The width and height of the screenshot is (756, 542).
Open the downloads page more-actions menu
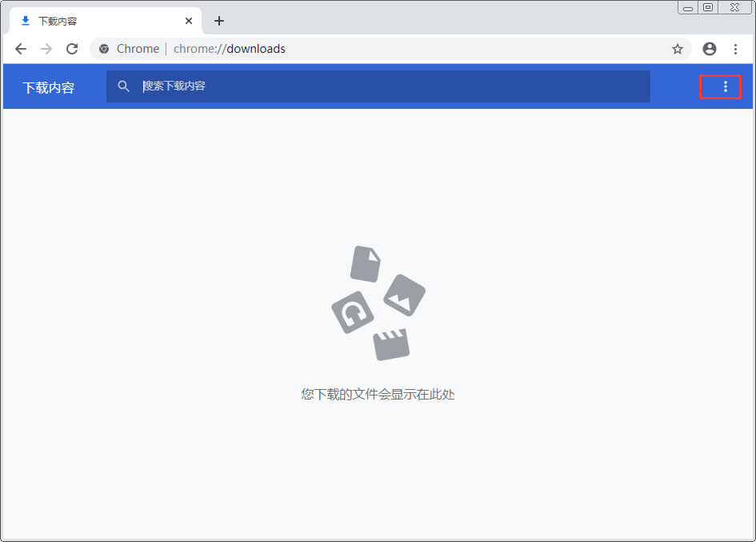click(x=719, y=86)
